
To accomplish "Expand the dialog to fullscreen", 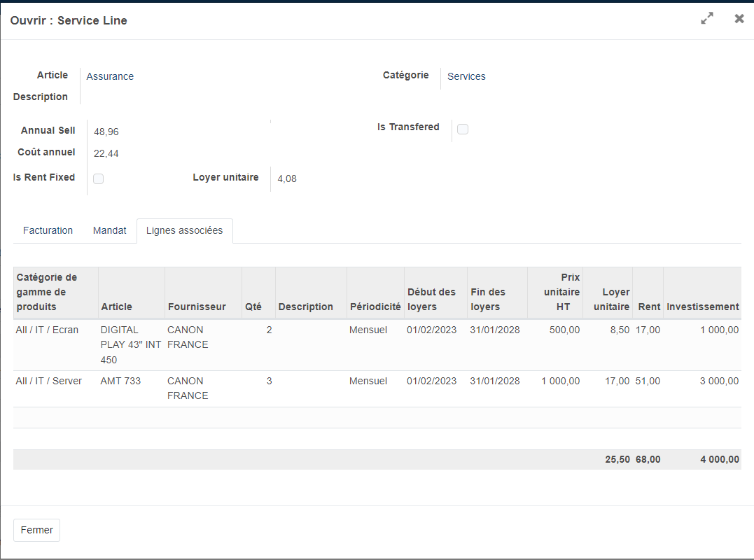I will 707,19.
